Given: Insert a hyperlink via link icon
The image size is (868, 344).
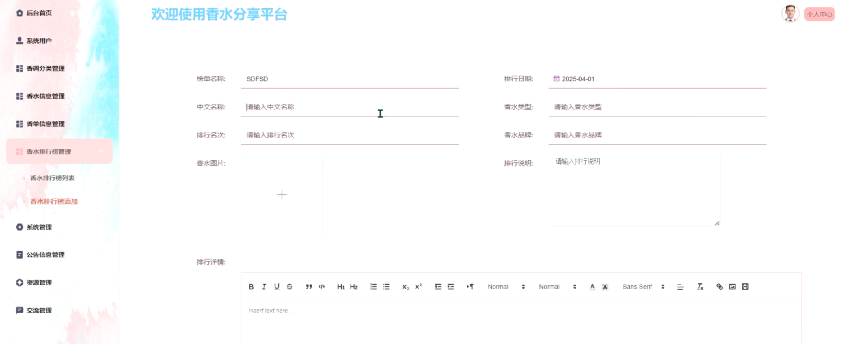Looking at the screenshot, I should [719, 287].
